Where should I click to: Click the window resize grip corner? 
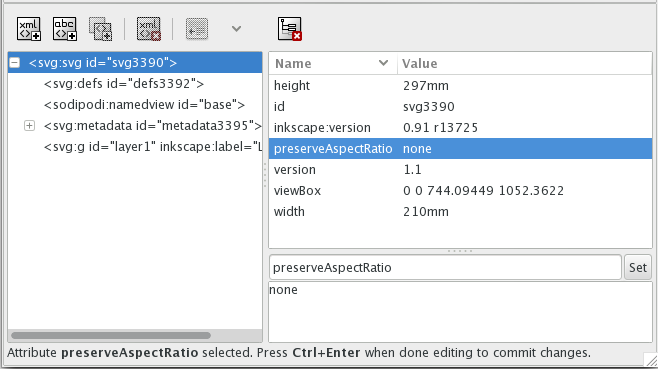651,361
